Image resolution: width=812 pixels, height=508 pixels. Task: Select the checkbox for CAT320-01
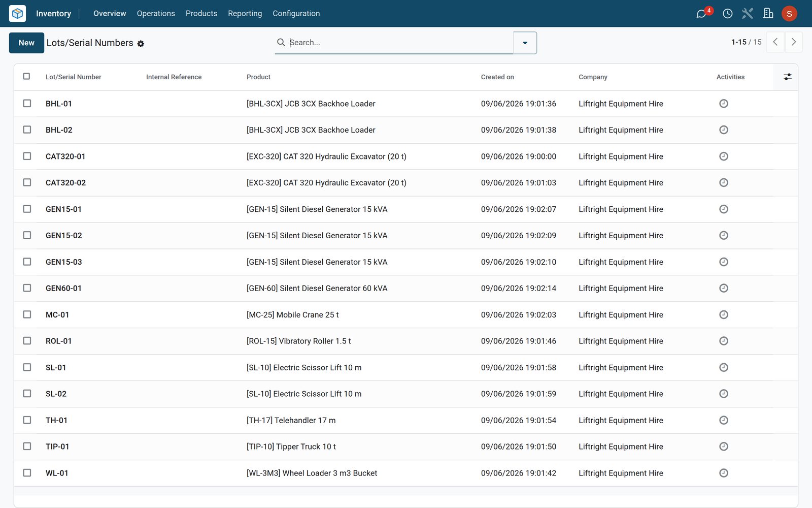(27, 156)
